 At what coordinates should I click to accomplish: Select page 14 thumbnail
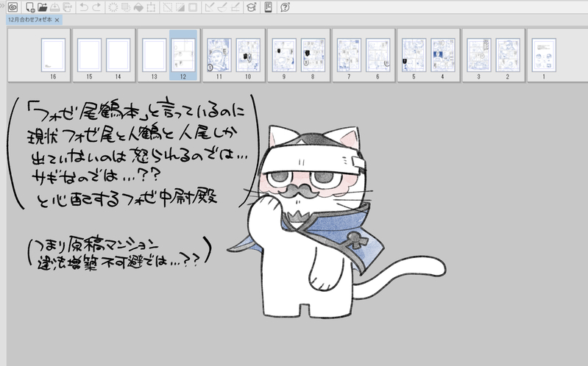tap(118, 55)
